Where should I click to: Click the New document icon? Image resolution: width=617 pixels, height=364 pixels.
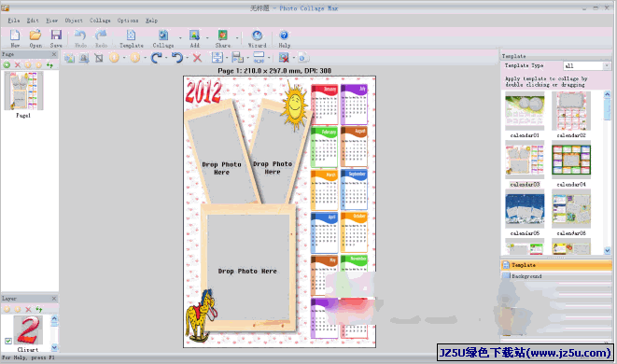click(x=15, y=38)
